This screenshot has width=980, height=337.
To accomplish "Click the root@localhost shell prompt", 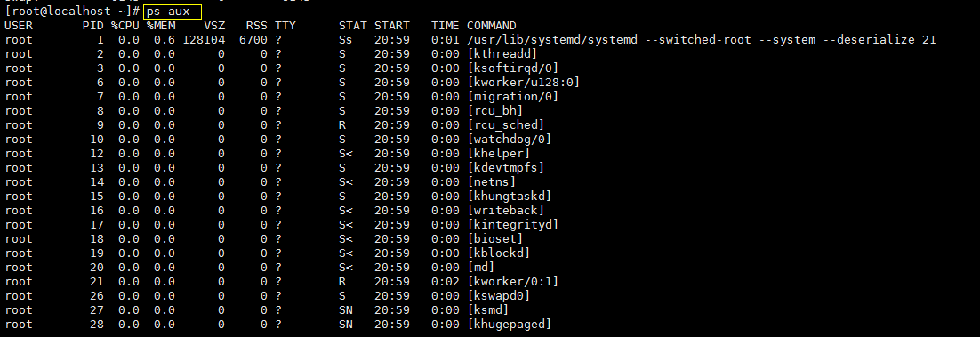I will tap(72, 12).
